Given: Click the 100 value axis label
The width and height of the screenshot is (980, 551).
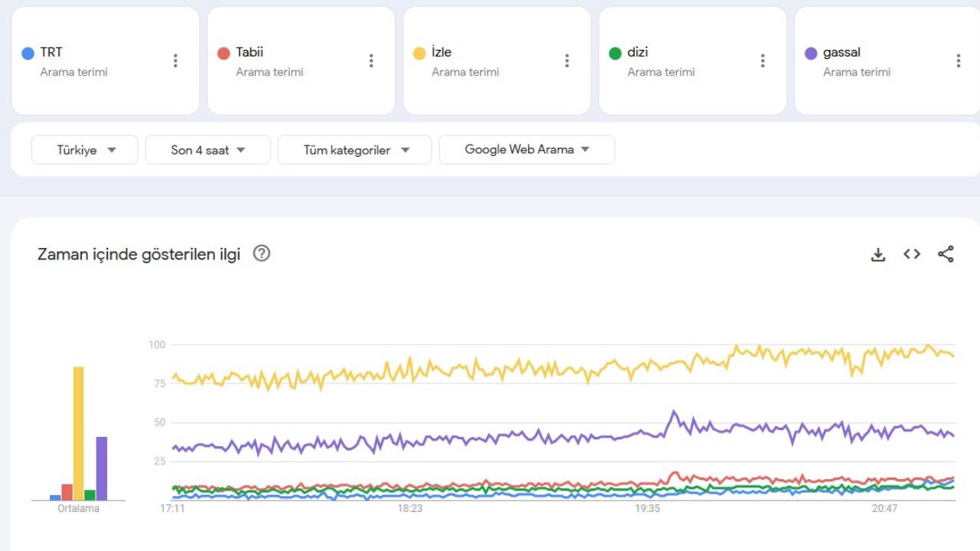Looking at the screenshot, I should click(x=157, y=344).
